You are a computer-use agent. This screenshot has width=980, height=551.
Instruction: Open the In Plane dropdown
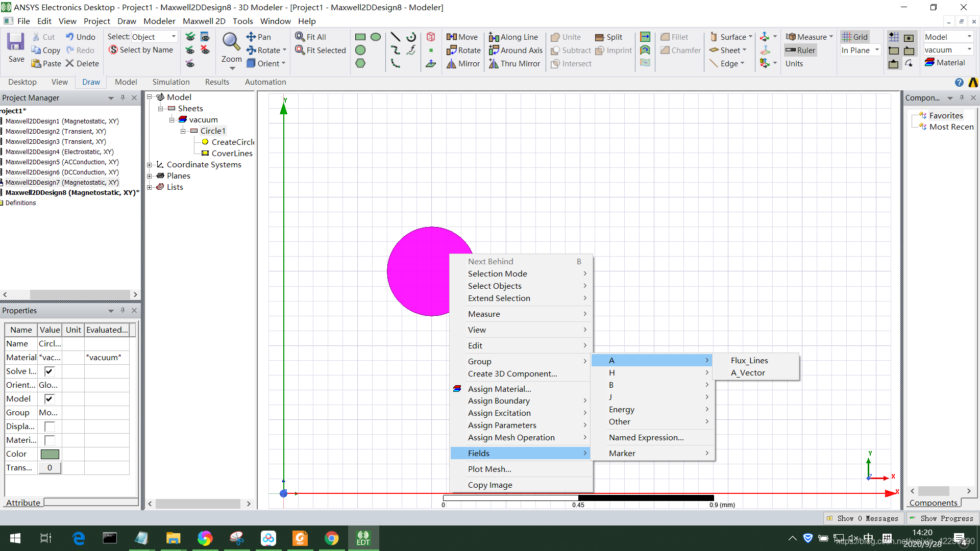click(877, 50)
